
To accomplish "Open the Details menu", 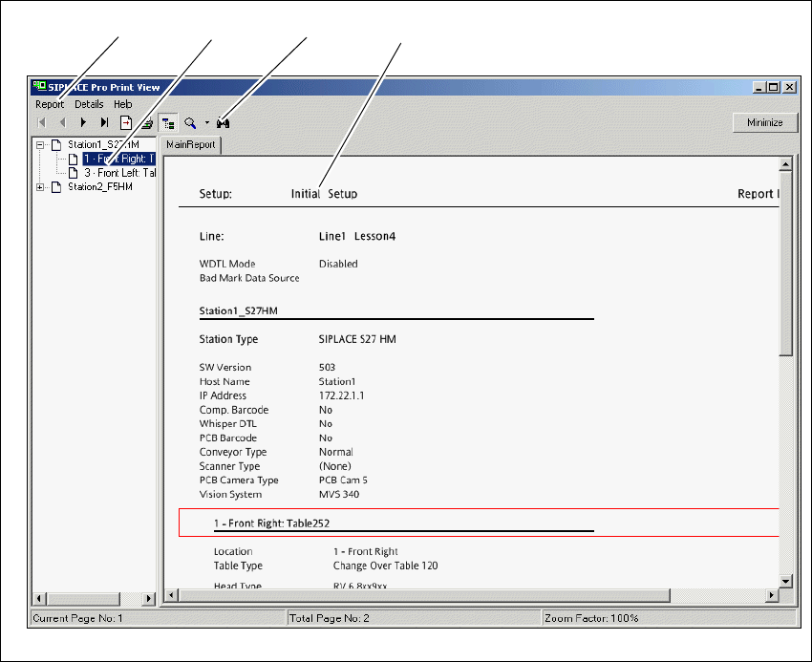I will tap(89, 104).
